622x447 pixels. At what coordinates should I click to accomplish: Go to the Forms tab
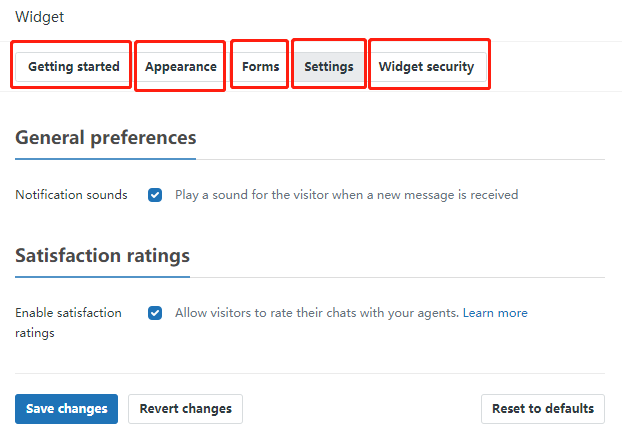260,67
